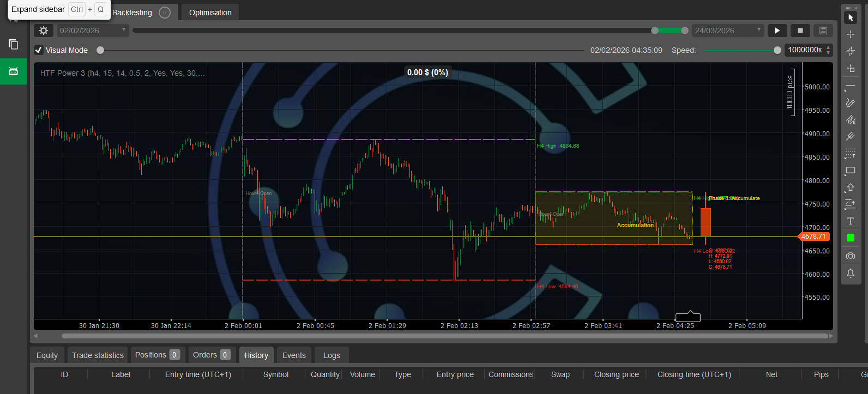Open the backtesting settings gear
Image resolution: width=868 pixels, height=394 pixels.
click(x=44, y=31)
